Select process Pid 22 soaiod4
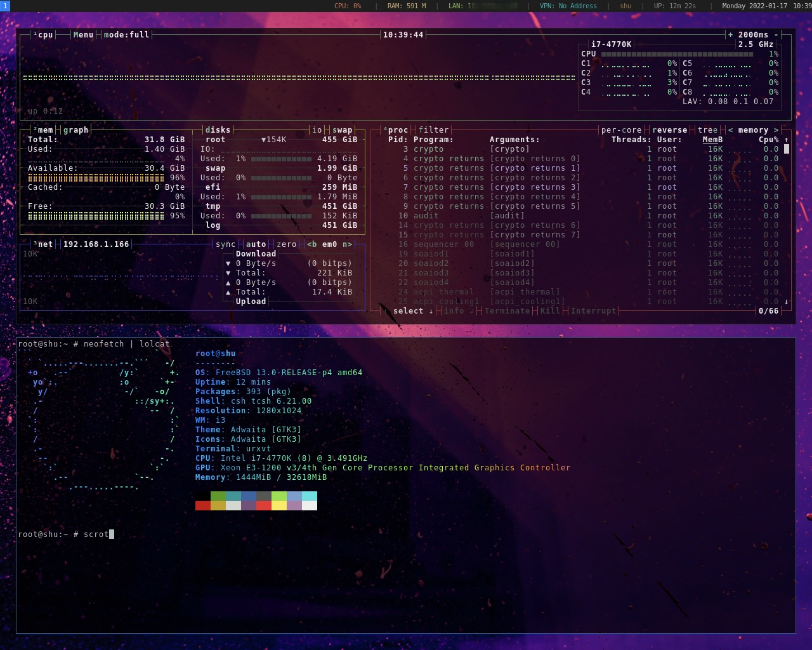 pyautogui.click(x=584, y=282)
